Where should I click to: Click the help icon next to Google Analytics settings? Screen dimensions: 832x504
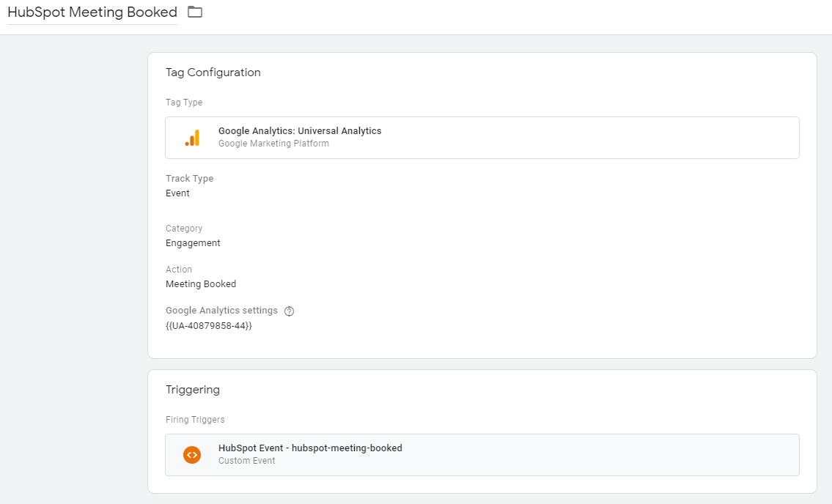coord(289,311)
